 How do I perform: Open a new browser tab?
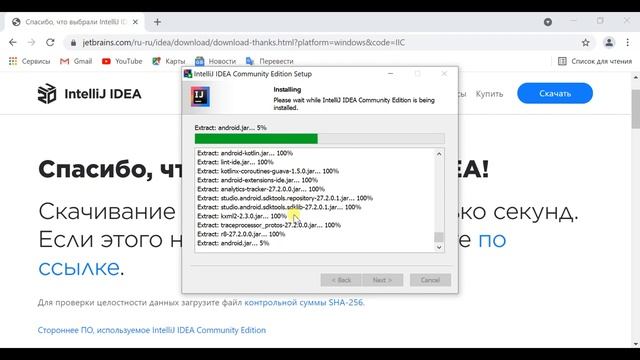click(x=158, y=22)
